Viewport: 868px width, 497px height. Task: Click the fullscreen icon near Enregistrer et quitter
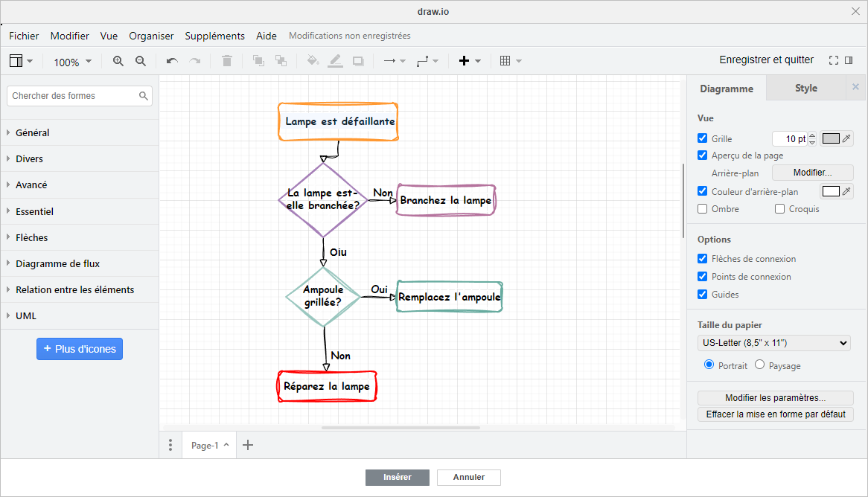(833, 60)
